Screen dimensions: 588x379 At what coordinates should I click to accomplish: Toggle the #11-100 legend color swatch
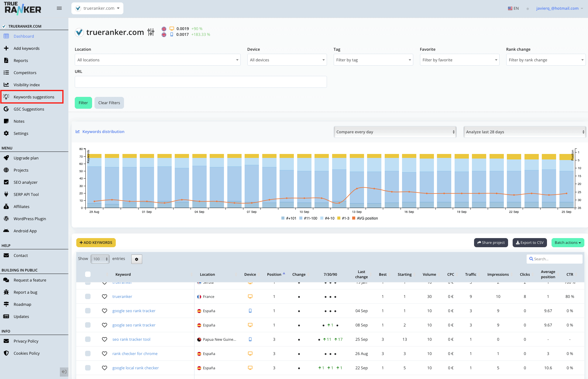tap(301, 218)
